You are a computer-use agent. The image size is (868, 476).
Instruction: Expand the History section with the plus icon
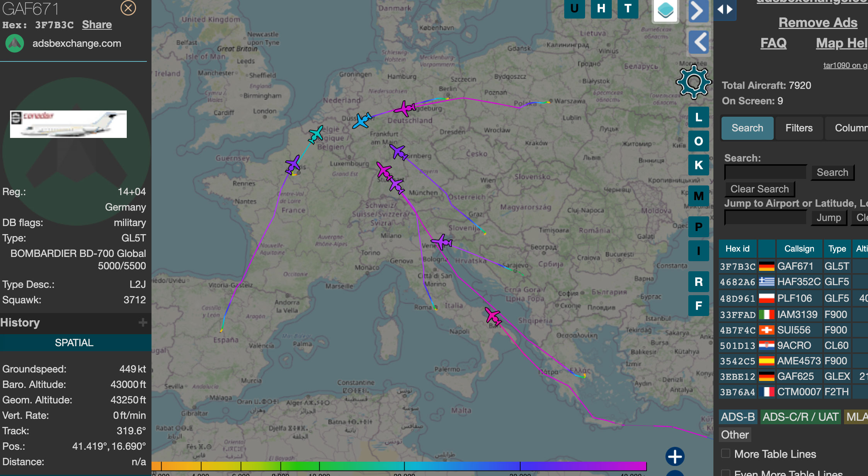[143, 323]
